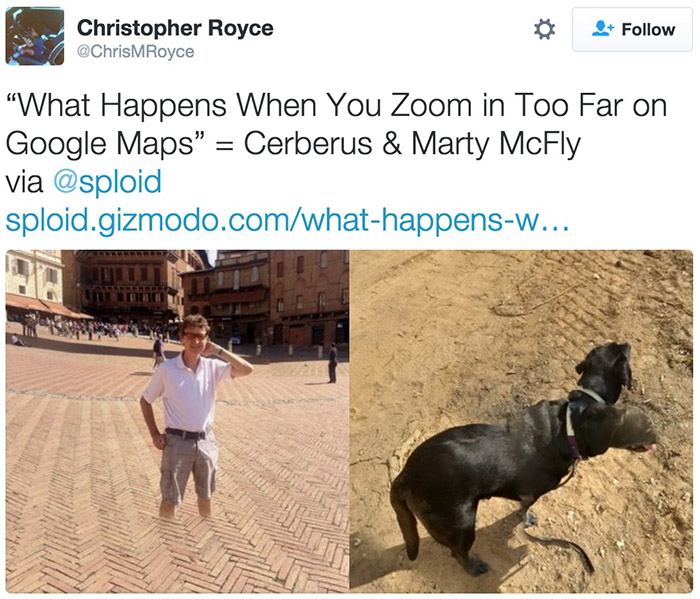Open the Christopher Royce display name
The width and height of the screenshot is (700, 599).
coord(175,28)
